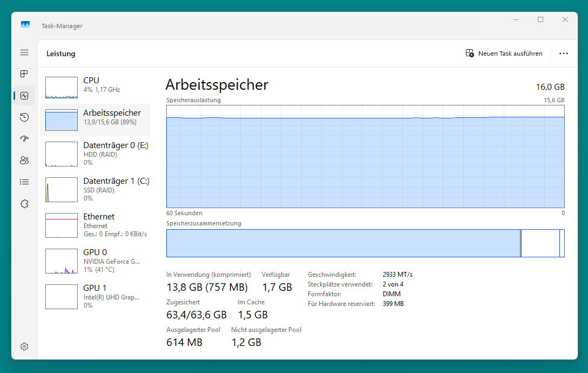Open the Services page icon
588x373 pixels.
point(24,204)
